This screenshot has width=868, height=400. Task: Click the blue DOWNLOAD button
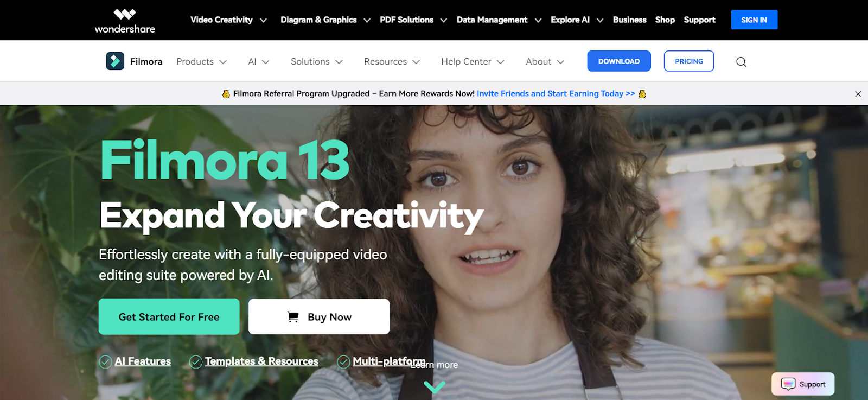(x=619, y=61)
